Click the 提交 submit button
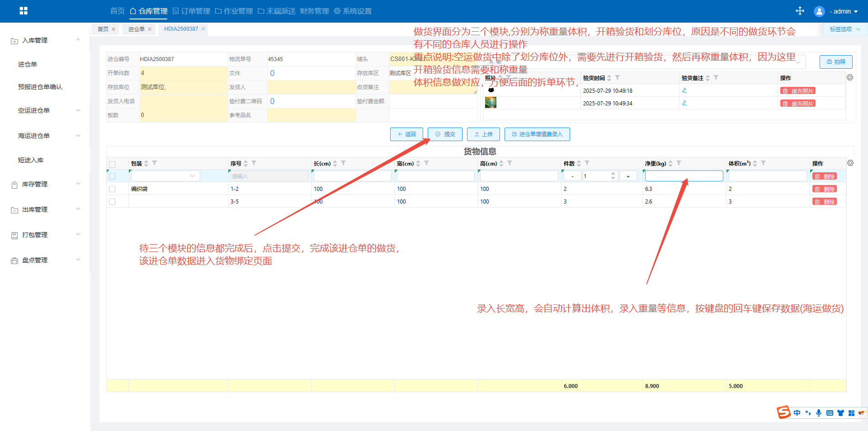 [445, 134]
